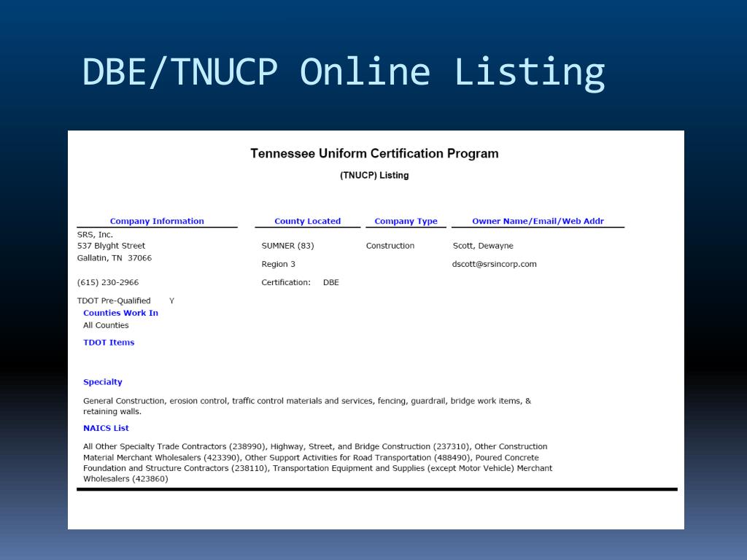Click the company name 'SRS, Inc.'
This screenshot has width=747, height=560.
point(95,234)
